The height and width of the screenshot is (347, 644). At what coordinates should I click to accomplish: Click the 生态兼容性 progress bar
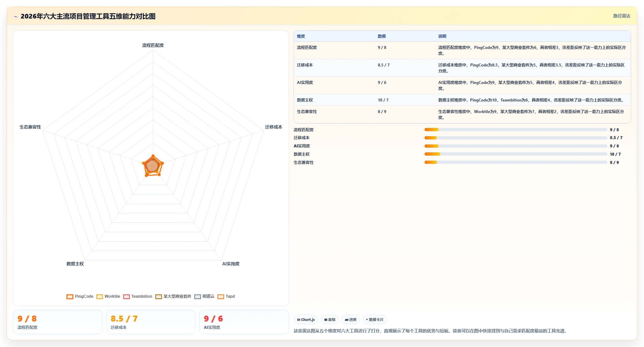[516, 162]
